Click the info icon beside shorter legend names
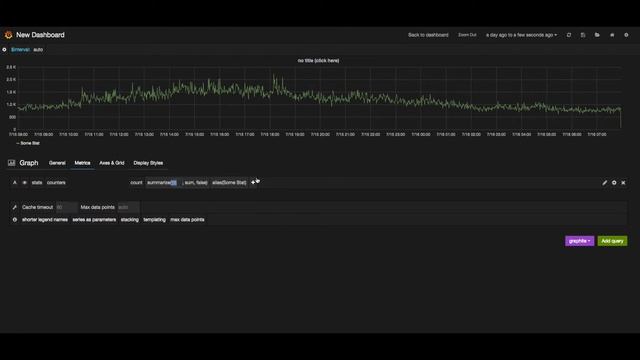This screenshot has width=640, height=360. [x=15, y=220]
